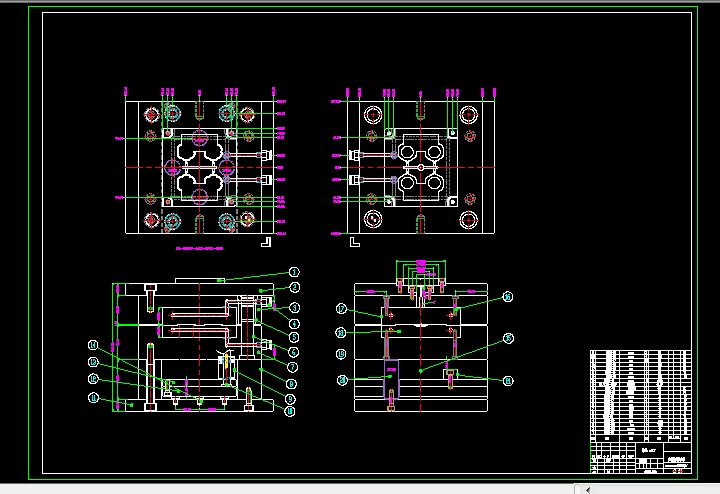Select part balloon number 5
This screenshot has width=720, height=494.
coord(294,337)
